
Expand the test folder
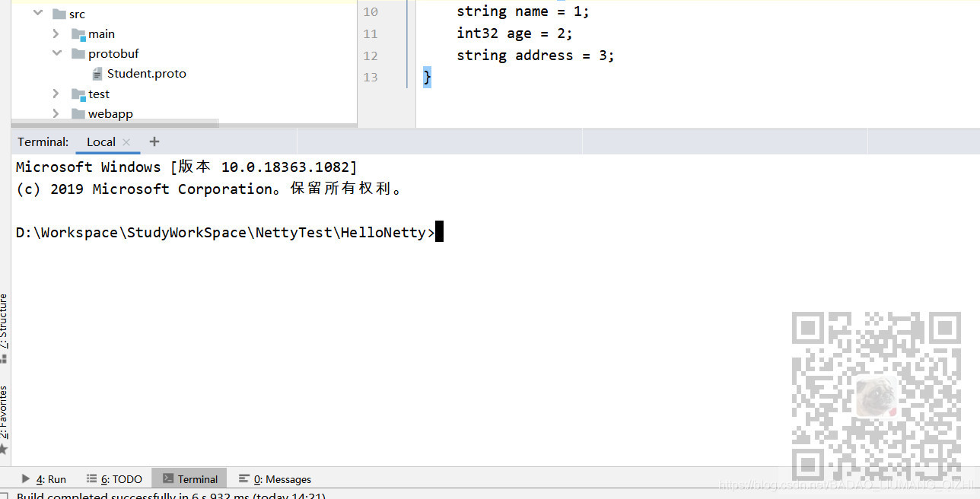point(55,94)
